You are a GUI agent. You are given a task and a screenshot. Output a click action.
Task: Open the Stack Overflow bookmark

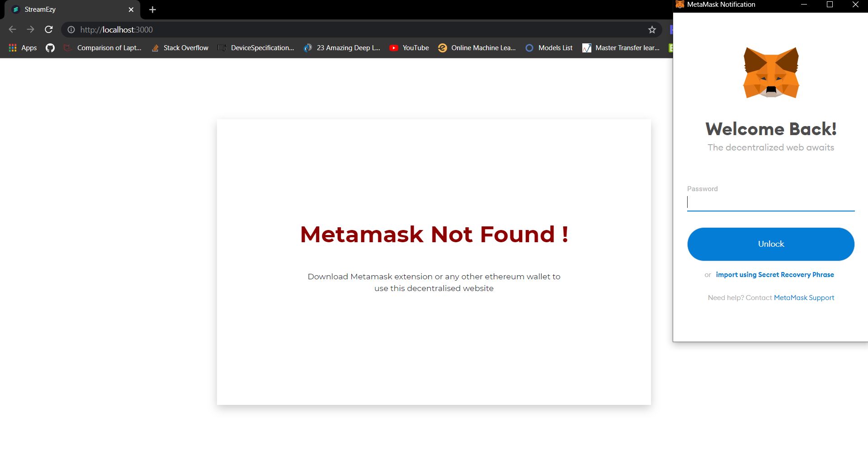click(179, 47)
